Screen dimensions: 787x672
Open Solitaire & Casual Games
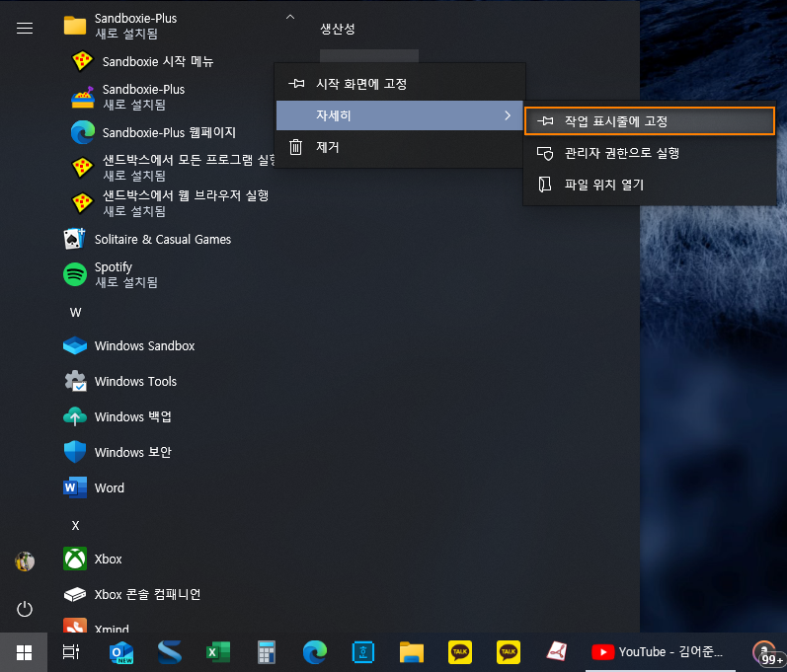163,239
